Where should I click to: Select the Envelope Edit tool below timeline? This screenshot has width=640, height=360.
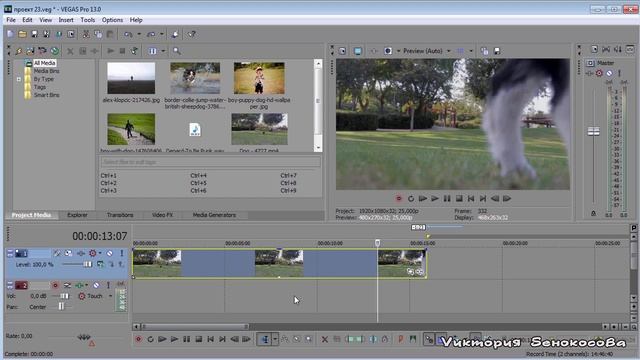(285, 339)
